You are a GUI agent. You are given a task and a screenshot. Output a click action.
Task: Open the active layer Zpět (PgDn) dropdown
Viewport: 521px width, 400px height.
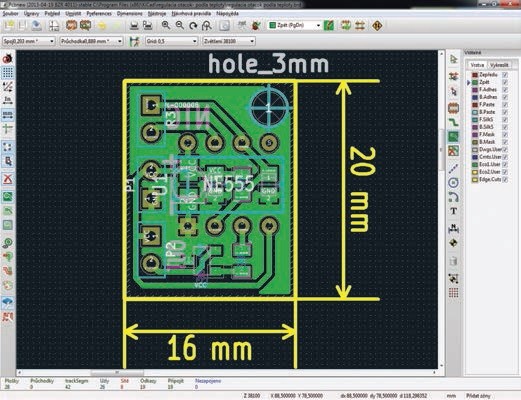[294, 25]
